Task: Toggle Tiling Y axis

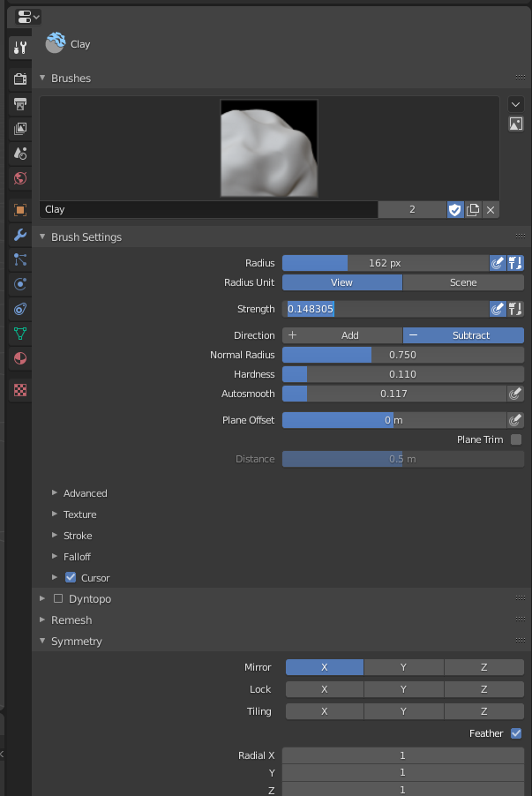Action: (x=403, y=711)
